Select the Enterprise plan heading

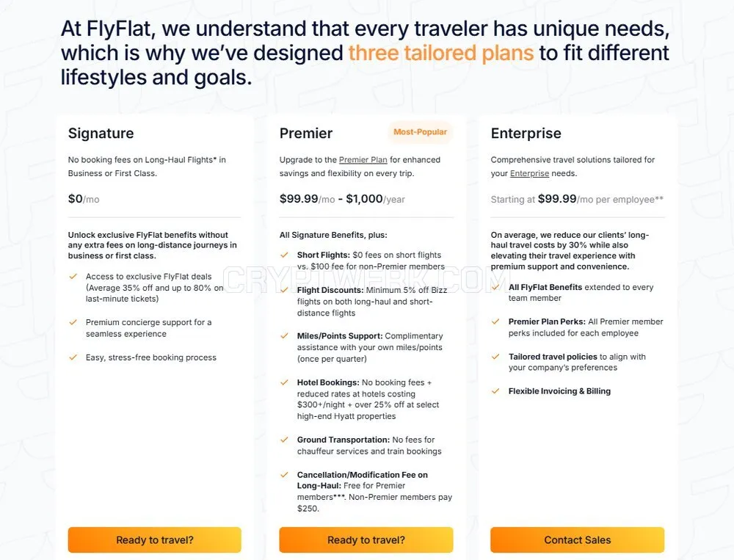pyautogui.click(x=526, y=134)
